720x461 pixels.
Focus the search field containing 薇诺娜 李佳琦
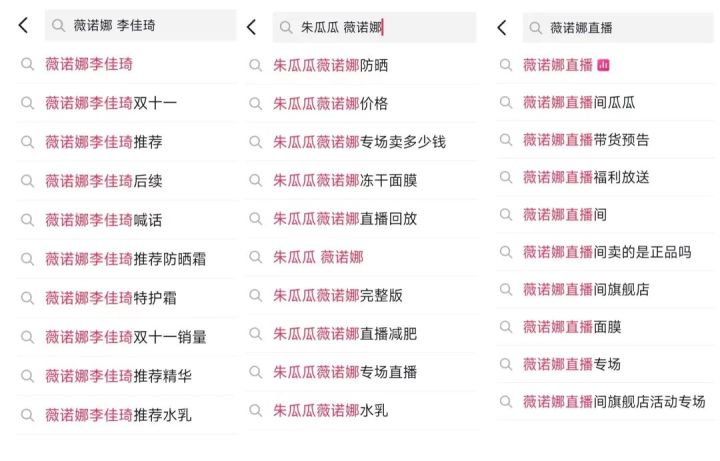coord(150,26)
